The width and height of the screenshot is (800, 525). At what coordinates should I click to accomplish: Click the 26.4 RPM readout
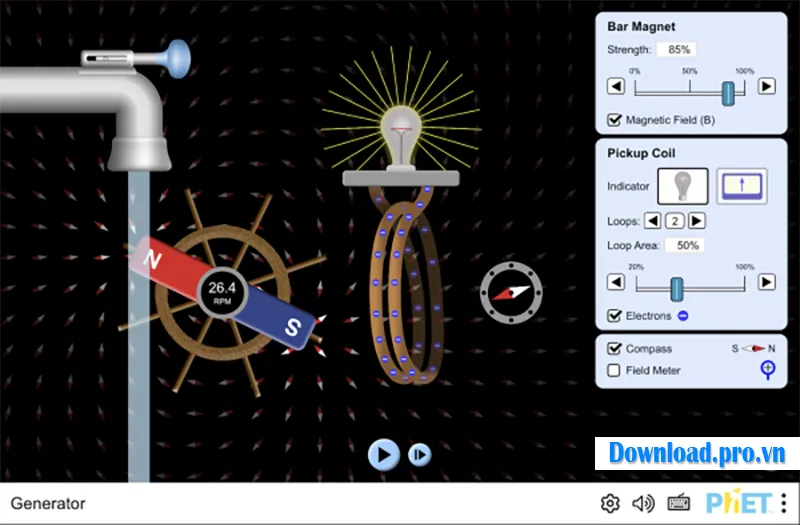pyautogui.click(x=222, y=293)
